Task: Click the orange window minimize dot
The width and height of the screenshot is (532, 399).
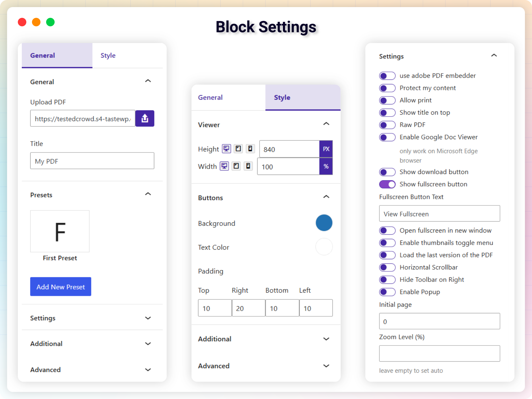Action: pyautogui.click(x=36, y=22)
